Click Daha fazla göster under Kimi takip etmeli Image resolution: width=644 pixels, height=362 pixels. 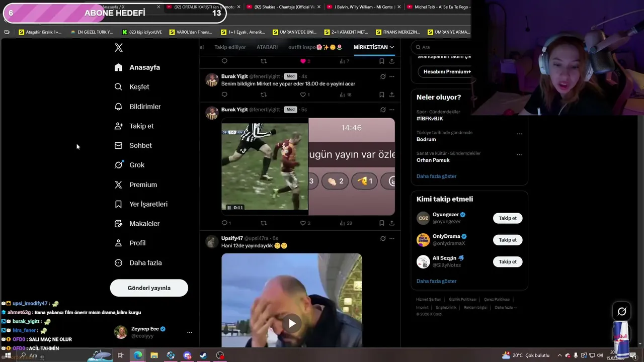436,281
